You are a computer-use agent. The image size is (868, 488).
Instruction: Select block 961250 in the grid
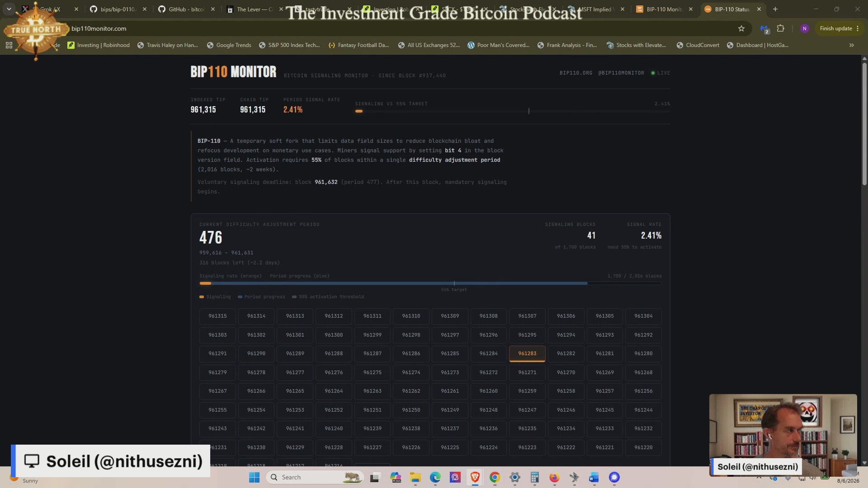pyautogui.click(x=411, y=410)
